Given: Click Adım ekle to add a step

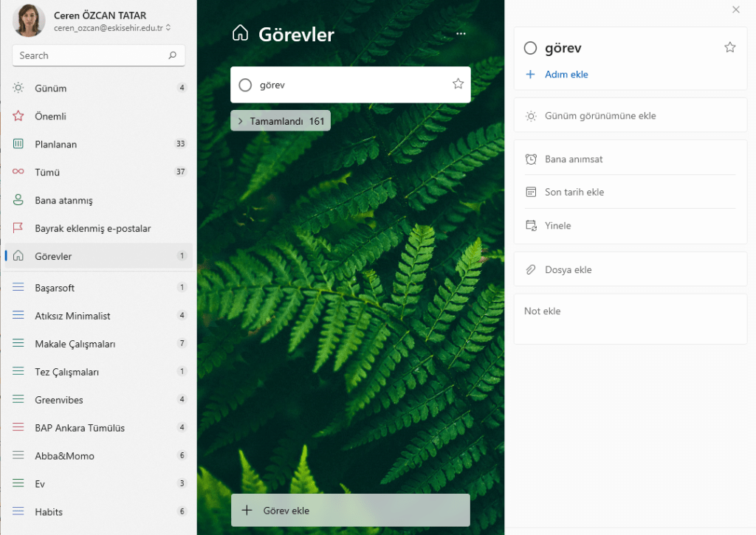Looking at the screenshot, I should point(566,75).
